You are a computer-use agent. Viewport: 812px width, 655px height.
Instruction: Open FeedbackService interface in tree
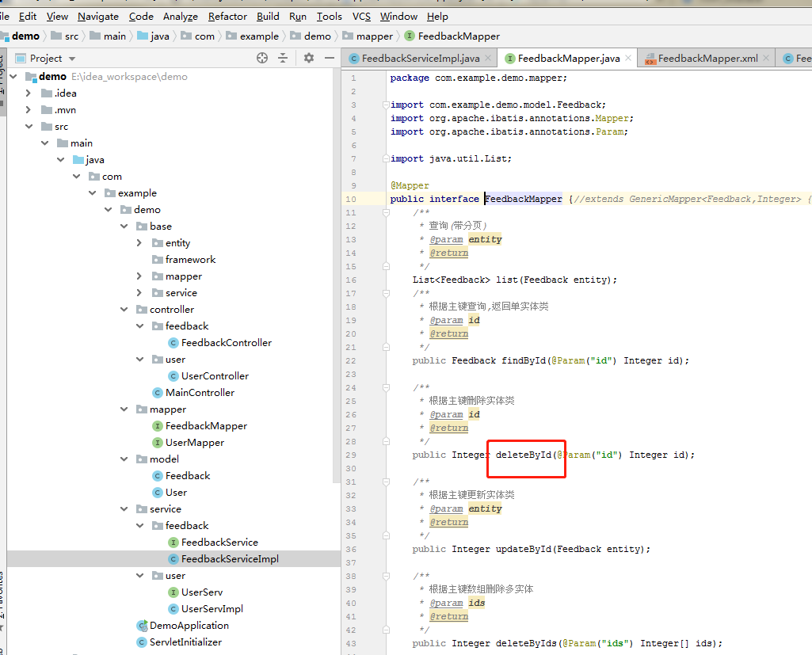219,542
